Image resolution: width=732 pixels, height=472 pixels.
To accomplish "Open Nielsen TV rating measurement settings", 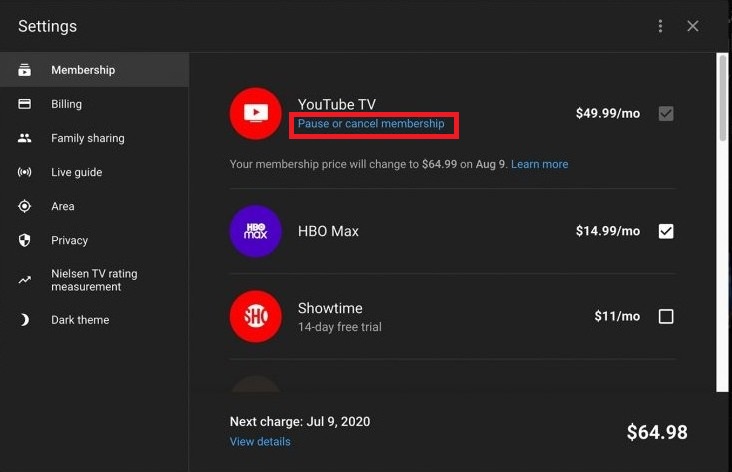I will click(94, 280).
